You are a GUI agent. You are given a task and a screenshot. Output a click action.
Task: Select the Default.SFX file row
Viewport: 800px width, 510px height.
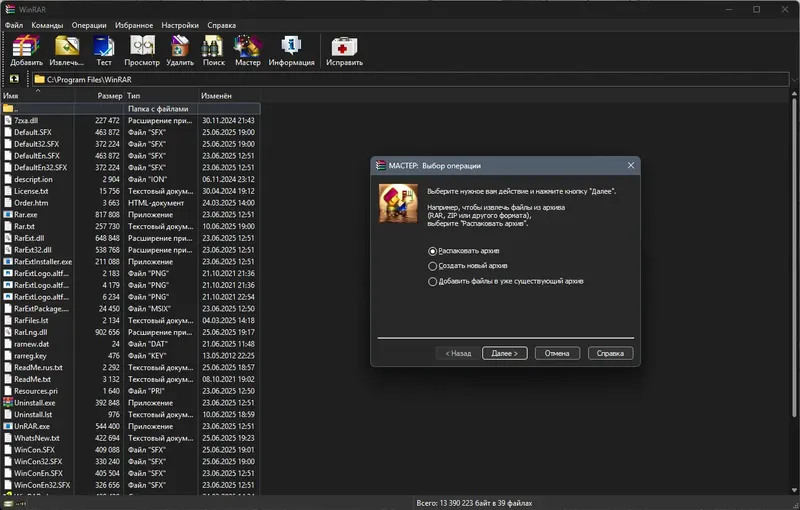coord(131,132)
